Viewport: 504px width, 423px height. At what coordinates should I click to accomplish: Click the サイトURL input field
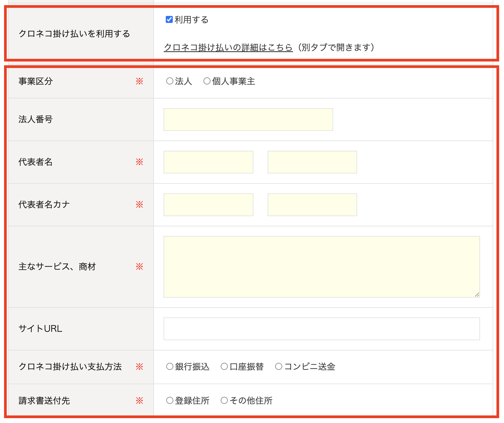click(x=321, y=329)
